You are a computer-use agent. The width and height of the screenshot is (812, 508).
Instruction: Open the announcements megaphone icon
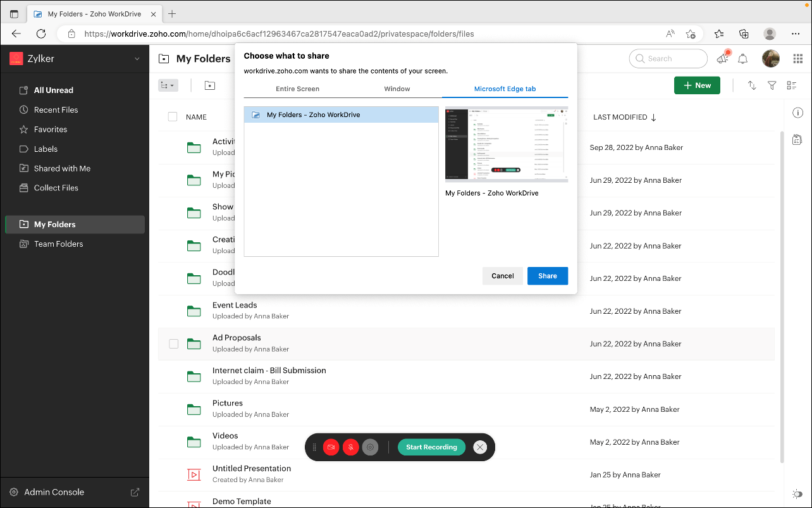click(723, 58)
